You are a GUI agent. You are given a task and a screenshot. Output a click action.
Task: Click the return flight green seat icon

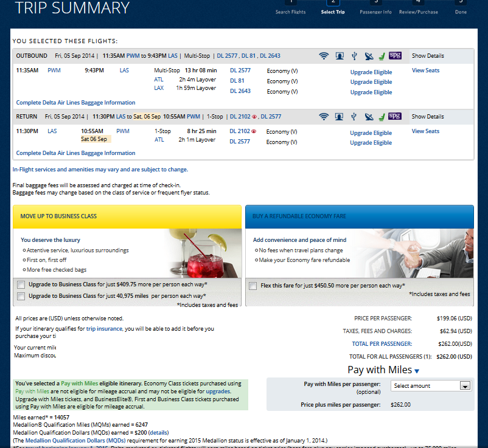pyautogui.click(x=382, y=117)
